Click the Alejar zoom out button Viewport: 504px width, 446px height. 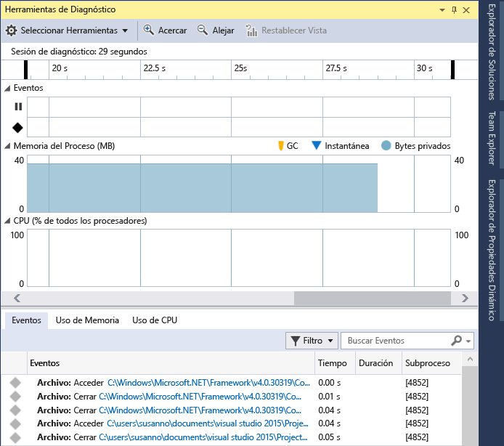pyautogui.click(x=216, y=31)
